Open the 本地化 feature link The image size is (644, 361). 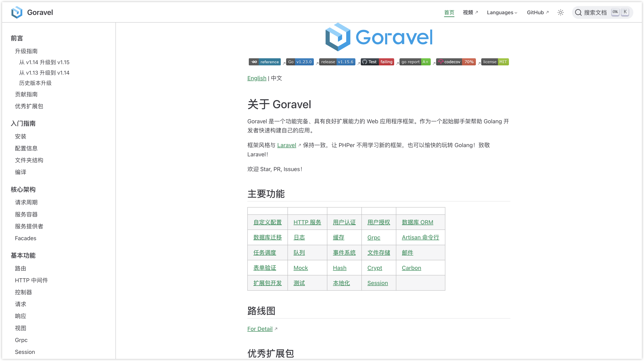(x=341, y=283)
